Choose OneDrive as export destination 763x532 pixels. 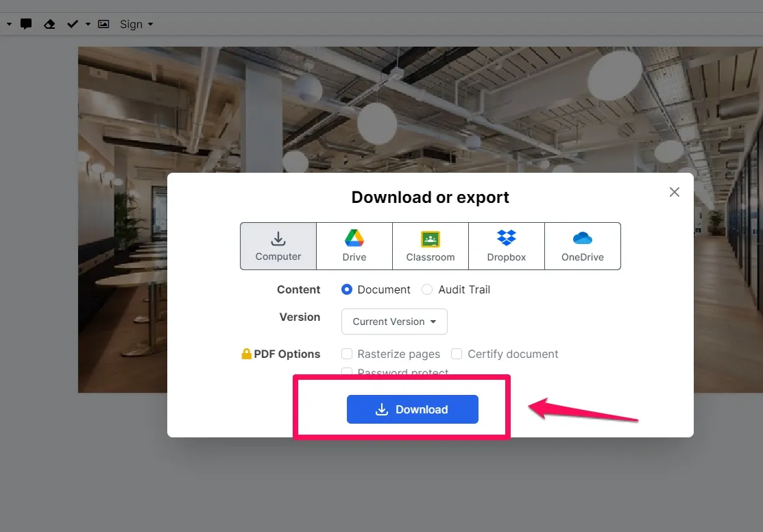(582, 245)
